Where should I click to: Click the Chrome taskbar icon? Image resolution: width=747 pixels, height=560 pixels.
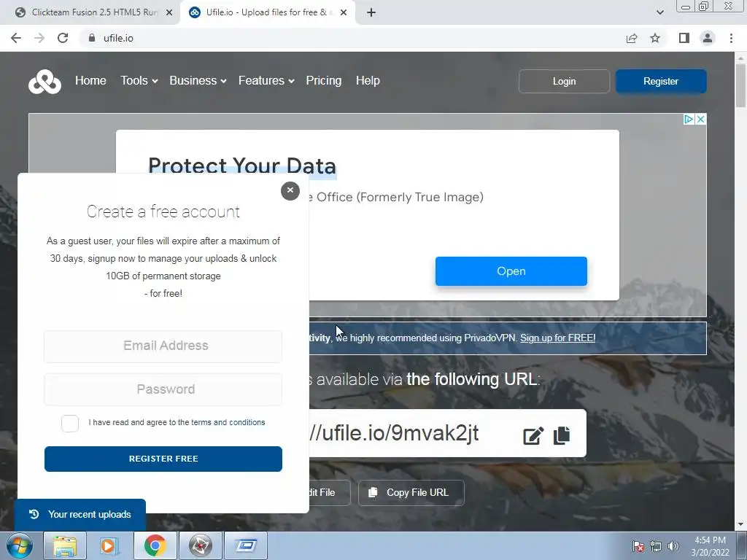tap(155, 545)
